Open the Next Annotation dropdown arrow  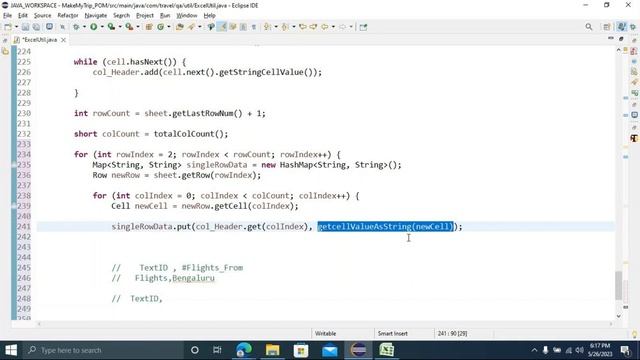[276, 27]
